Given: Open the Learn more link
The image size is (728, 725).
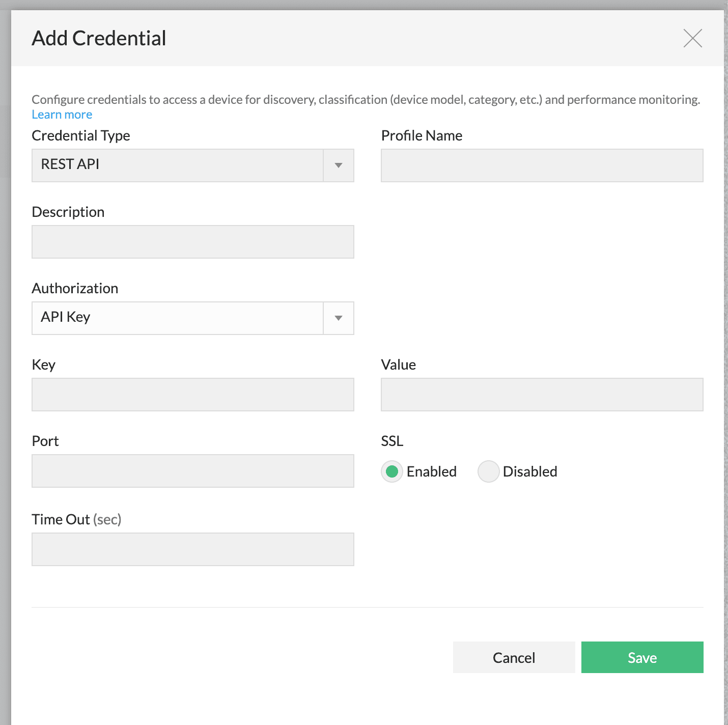Looking at the screenshot, I should pyautogui.click(x=62, y=114).
